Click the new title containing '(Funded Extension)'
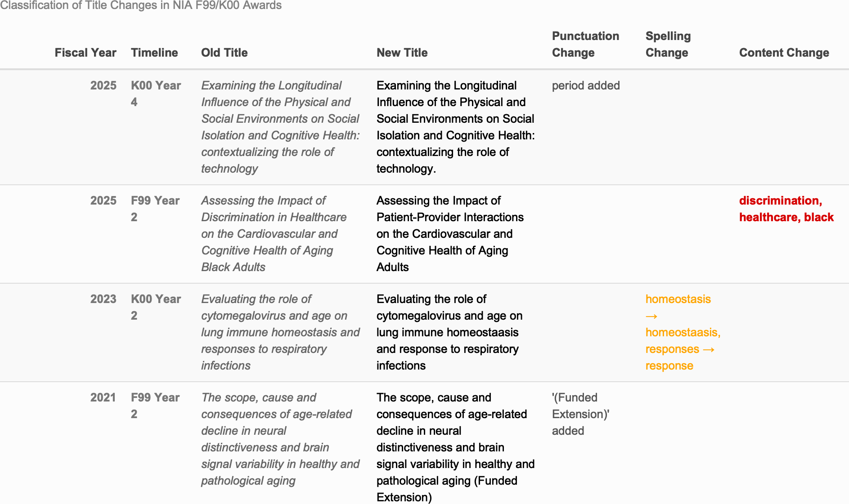849x504 pixels. coord(455,447)
